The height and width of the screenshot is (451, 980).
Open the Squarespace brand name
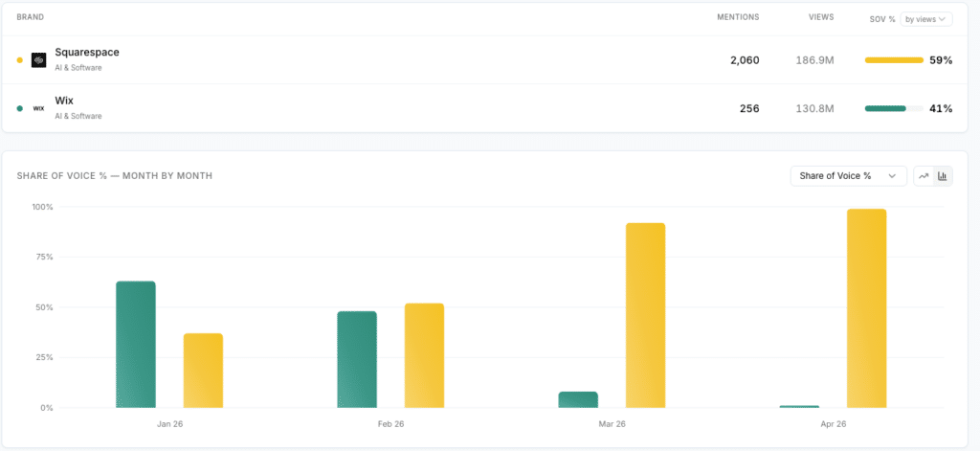tap(87, 53)
